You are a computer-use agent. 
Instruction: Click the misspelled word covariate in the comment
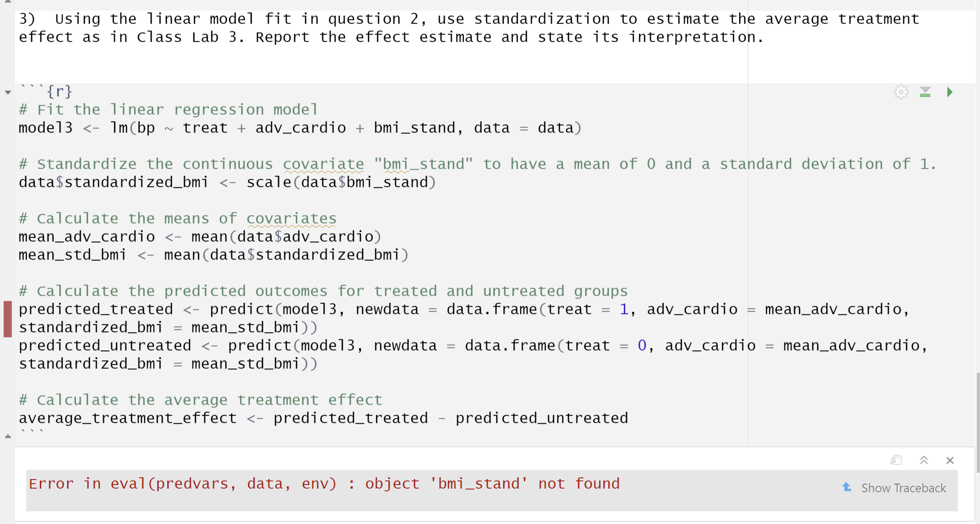(x=323, y=164)
